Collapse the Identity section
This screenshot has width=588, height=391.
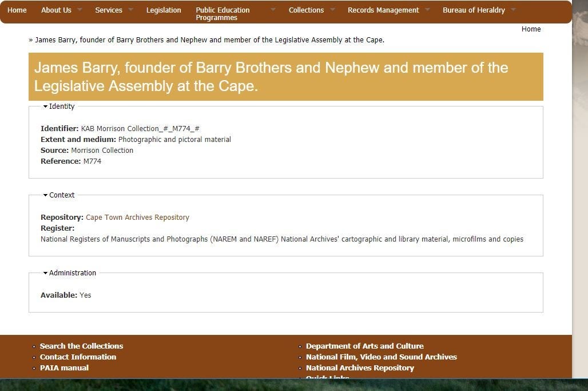click(x=59, y=106)
